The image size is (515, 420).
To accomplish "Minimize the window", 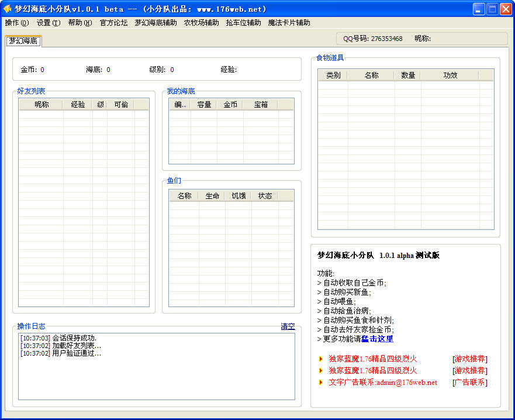I will click(479, 9).
